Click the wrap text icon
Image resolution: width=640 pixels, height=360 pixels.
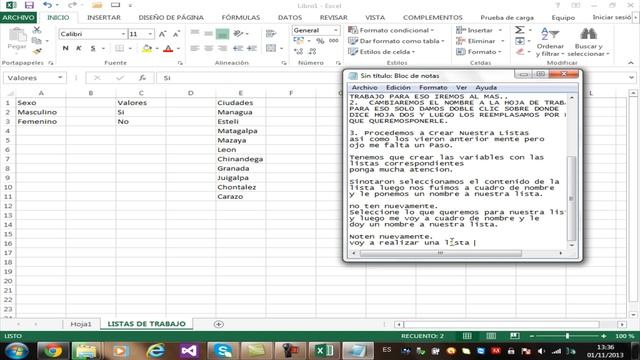(271, 33)
